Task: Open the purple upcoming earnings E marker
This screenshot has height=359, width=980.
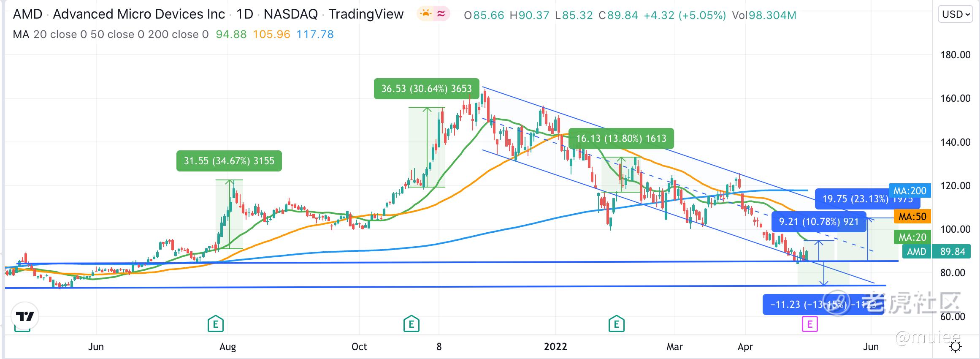Action: tap(809, 324)
